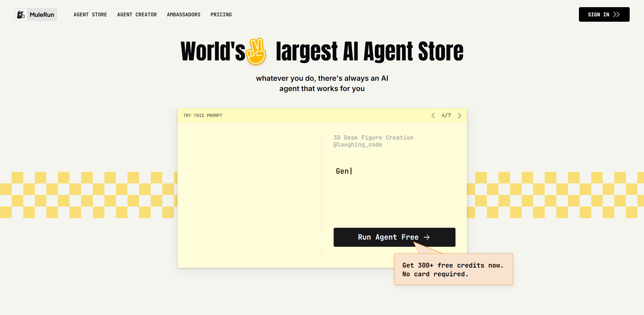Click the arrow icon on Run Agent Free
Viewport: 644px width, 315px height.
pos(427,237)
